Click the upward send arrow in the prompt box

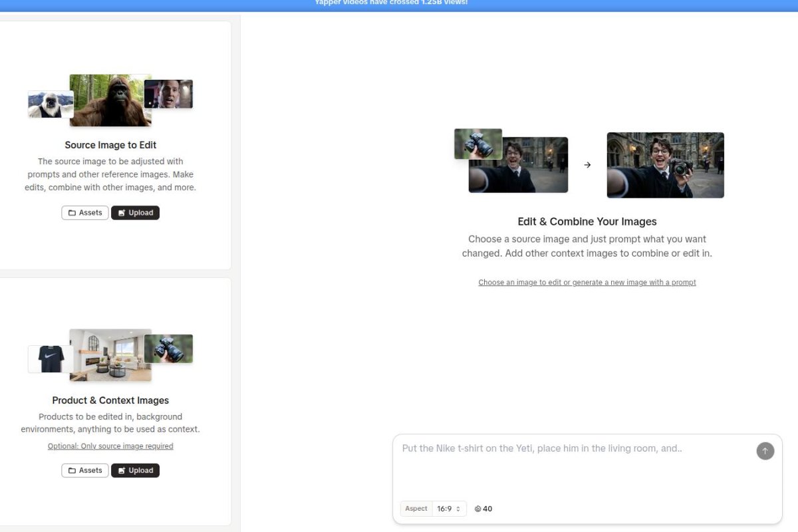click(765, 451)
